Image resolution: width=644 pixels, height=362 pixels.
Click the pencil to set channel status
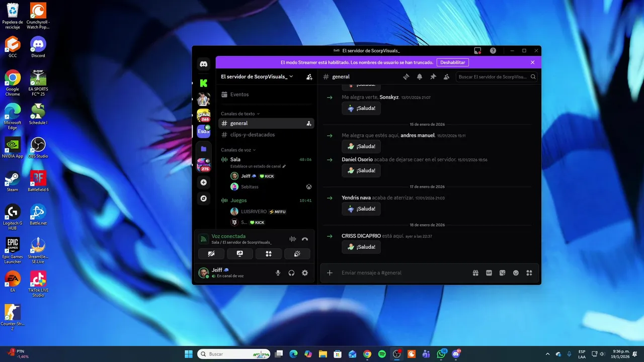(284, 166)
